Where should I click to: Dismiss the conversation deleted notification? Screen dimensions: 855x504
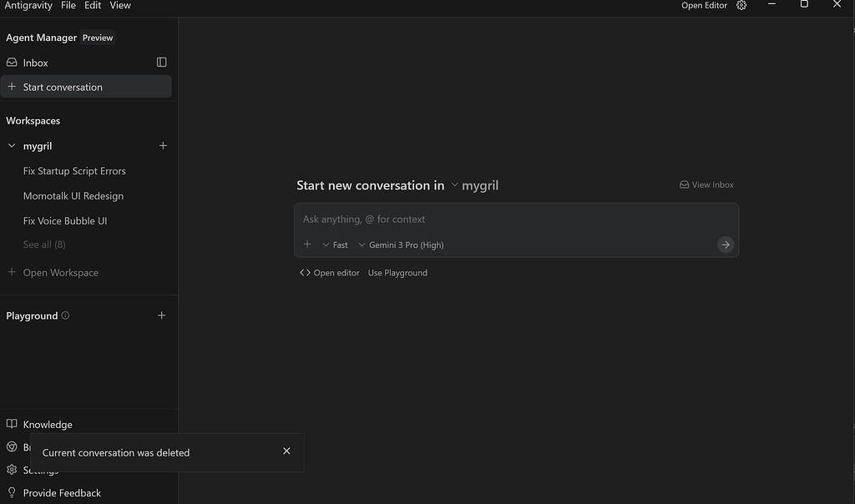tap(287, 451)
